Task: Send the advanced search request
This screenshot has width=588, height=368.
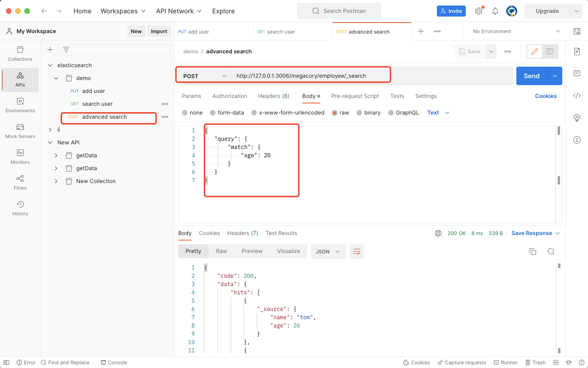Action: coord(531,75)
